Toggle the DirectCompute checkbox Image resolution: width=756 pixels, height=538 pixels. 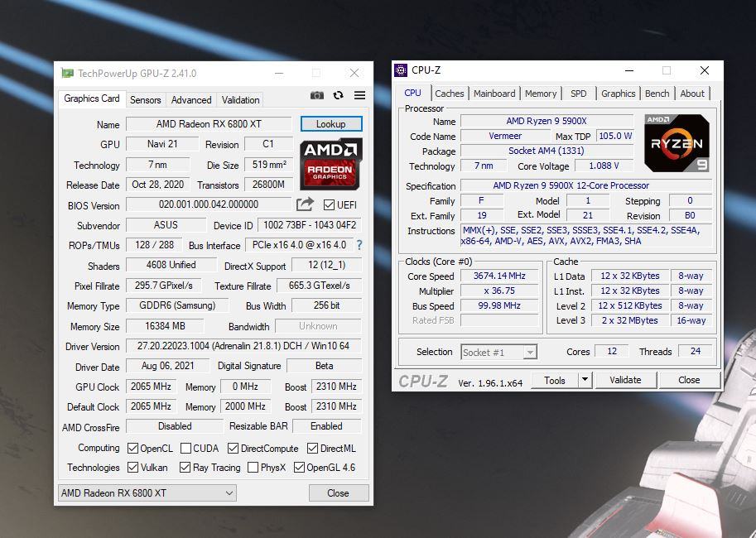[x=233, y=449]
